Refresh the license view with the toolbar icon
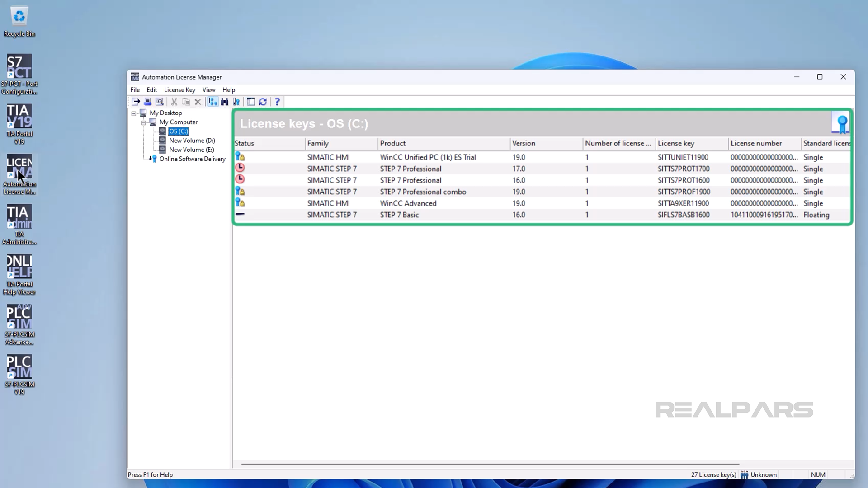868x488 pixels. (263, 102)
